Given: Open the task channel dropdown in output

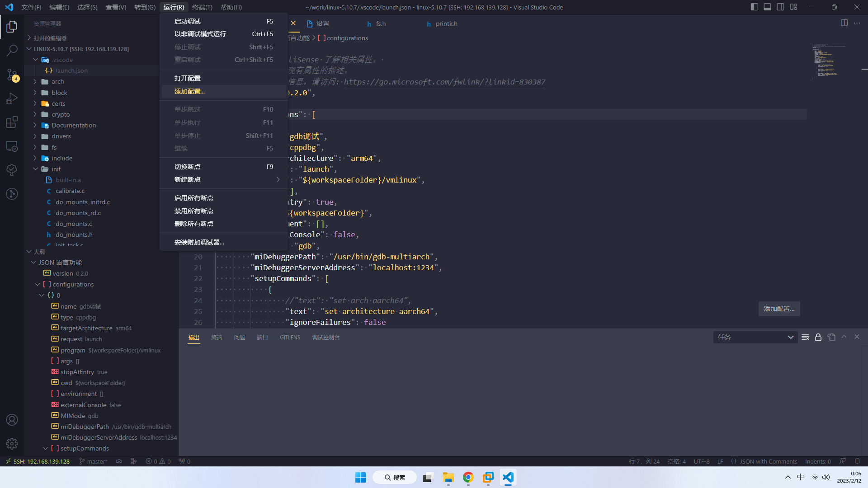Looking at the screenshot, I should 755,337.
